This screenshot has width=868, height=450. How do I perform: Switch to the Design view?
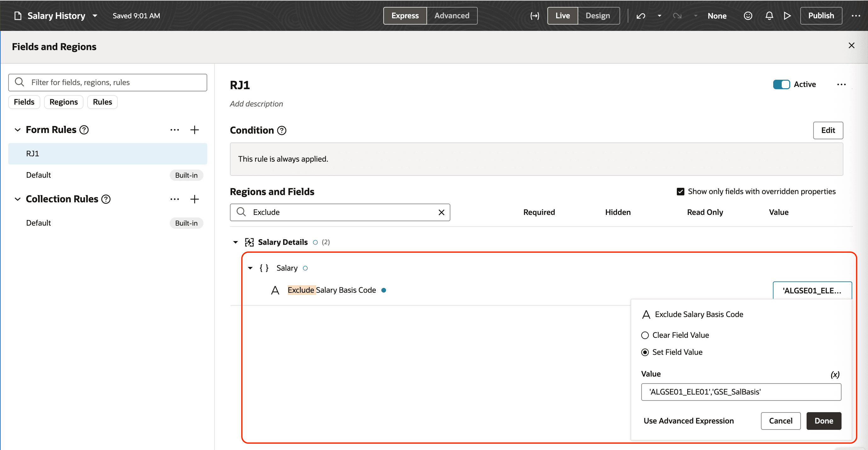coord(598,15)
